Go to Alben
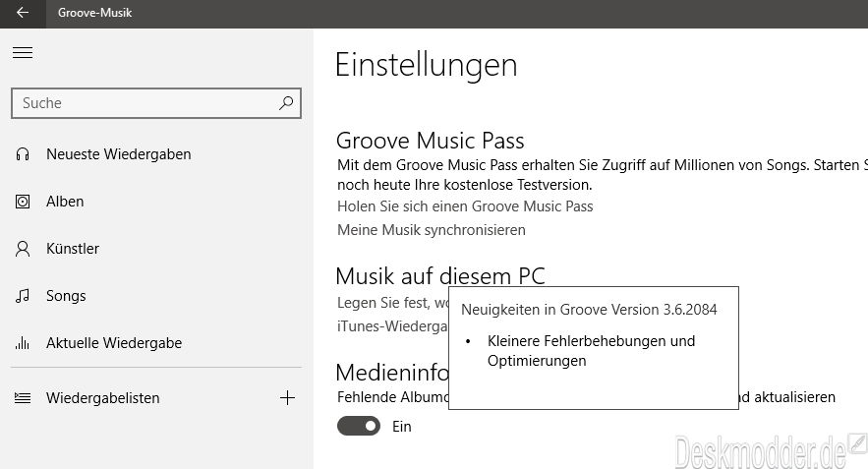This screenshot has height=469, width=868. click(65, 202)
